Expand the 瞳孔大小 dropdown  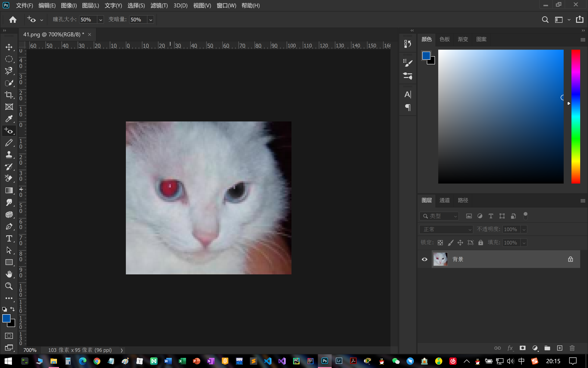[101, 20]
